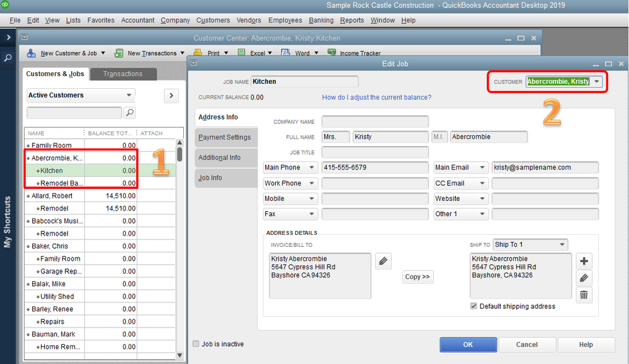Expand the left shortcuts bar arrow
This screenshot has height=364, width=629.
point(8,37)
